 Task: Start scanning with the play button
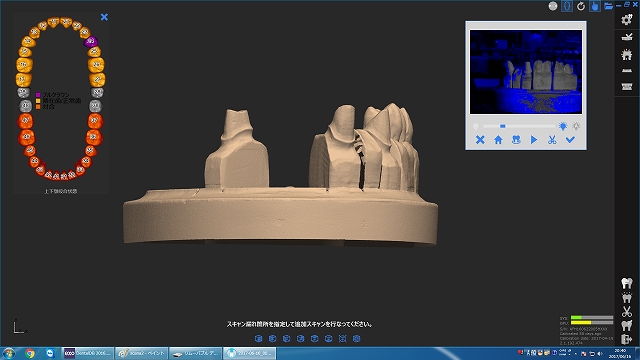click(x=534, y=140)
